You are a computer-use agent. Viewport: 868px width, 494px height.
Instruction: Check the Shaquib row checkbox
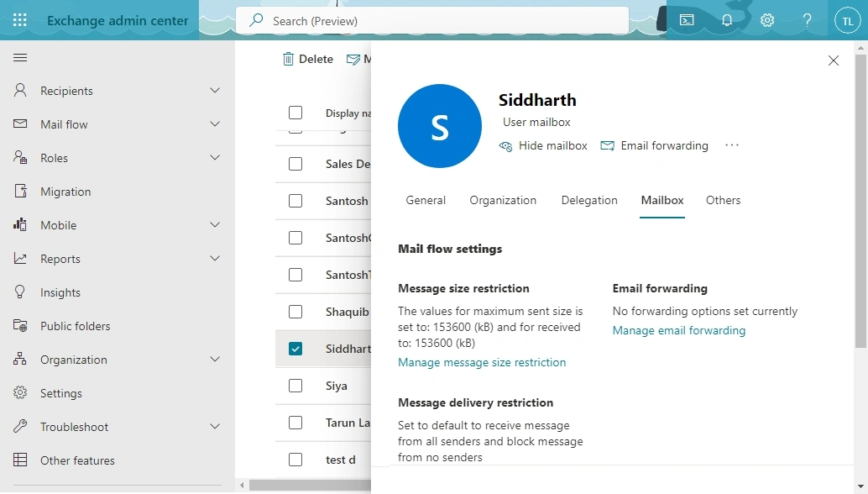pyautogui.click(x=295, y=312)
